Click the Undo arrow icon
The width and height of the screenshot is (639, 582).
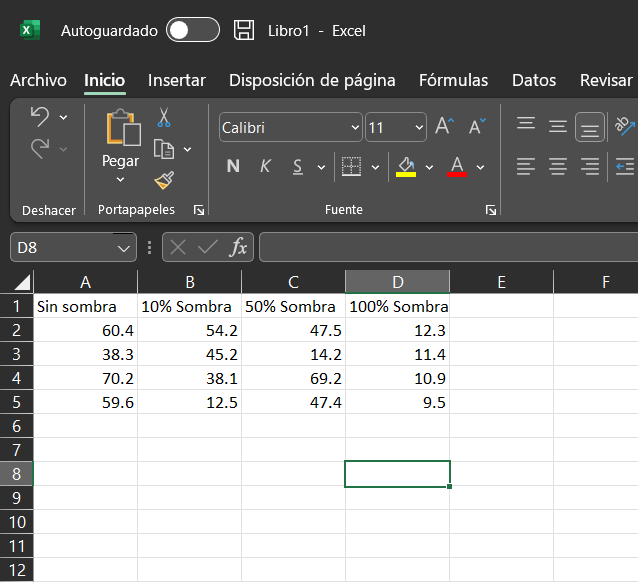[40, 117]
